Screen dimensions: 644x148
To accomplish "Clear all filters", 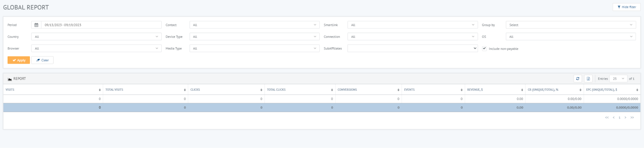I will click(x=42, y=60).
